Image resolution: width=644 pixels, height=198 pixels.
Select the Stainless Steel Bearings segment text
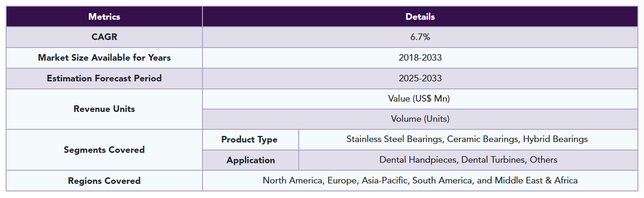click(394, 139)
